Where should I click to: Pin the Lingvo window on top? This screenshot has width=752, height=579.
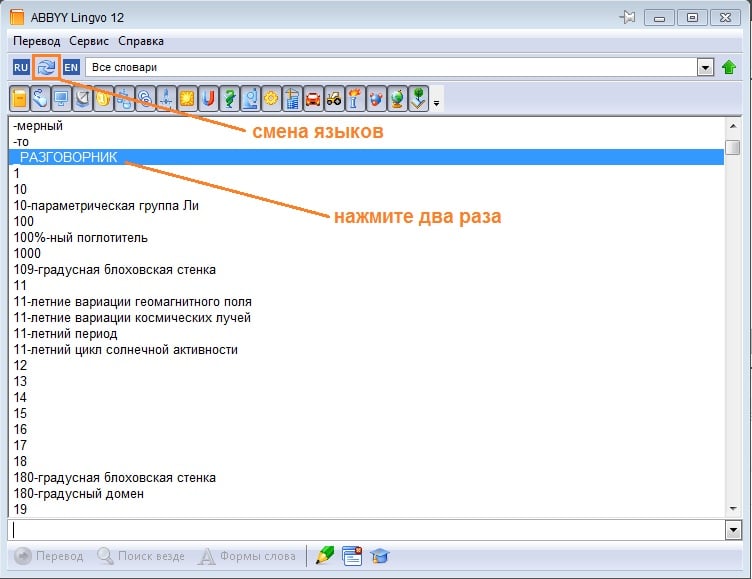(627, 18)
